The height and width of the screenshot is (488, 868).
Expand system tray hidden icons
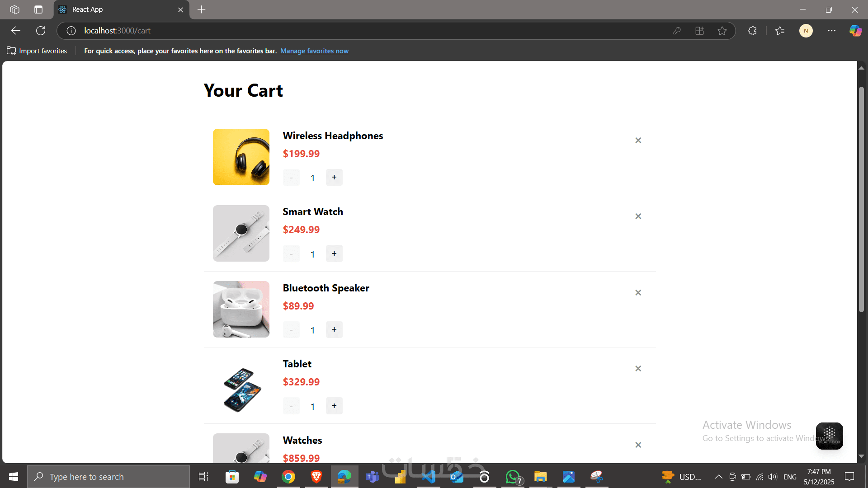[x=718, y=477]
